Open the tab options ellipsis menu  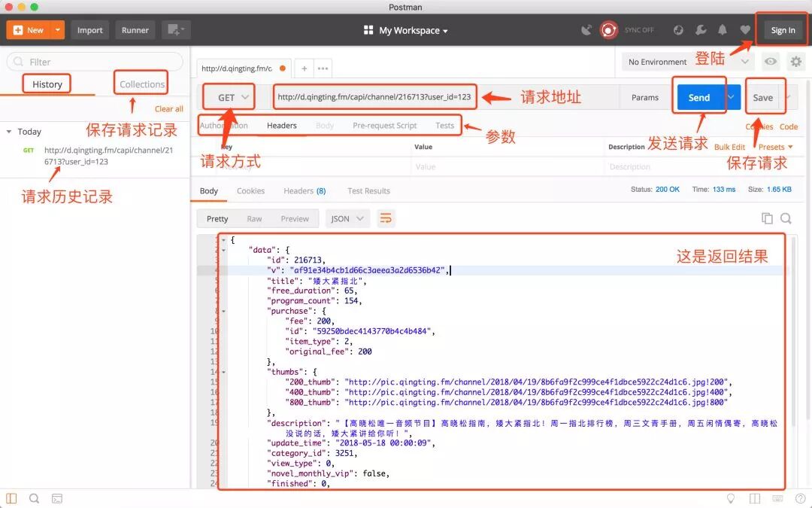click(x=323, y=68)
